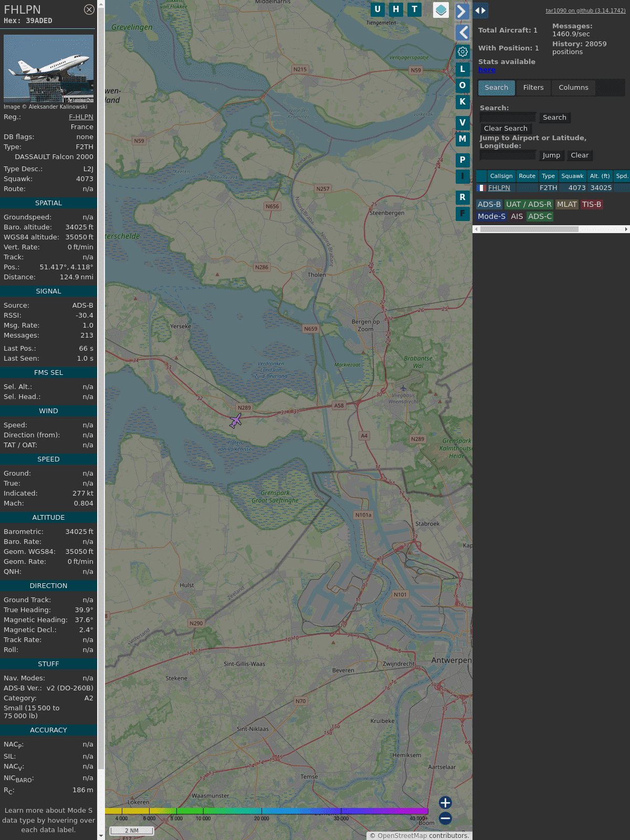Click the Clear Search button
This screenshot has height=840, width=630.
tap(506, 129)
